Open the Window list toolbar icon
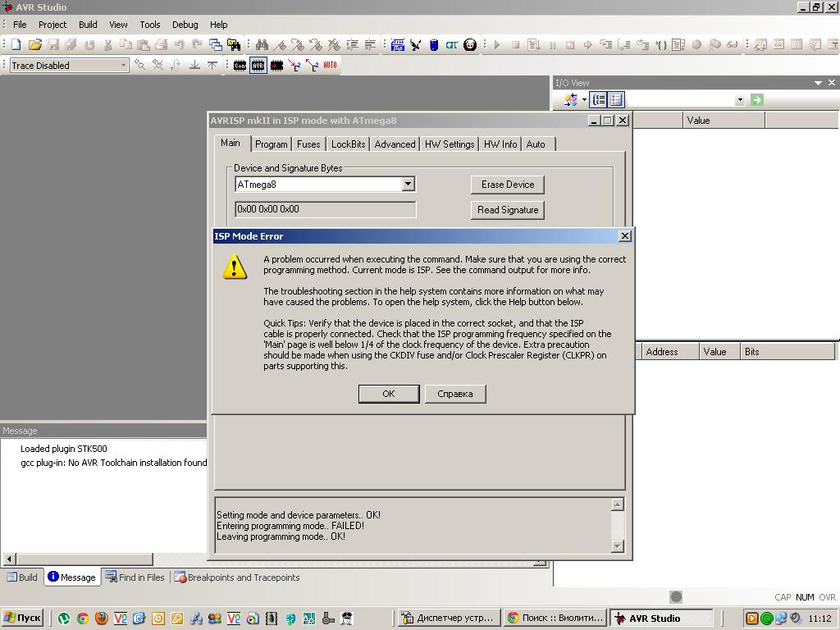This screenshot has width=840, height=630. point(216,45)
